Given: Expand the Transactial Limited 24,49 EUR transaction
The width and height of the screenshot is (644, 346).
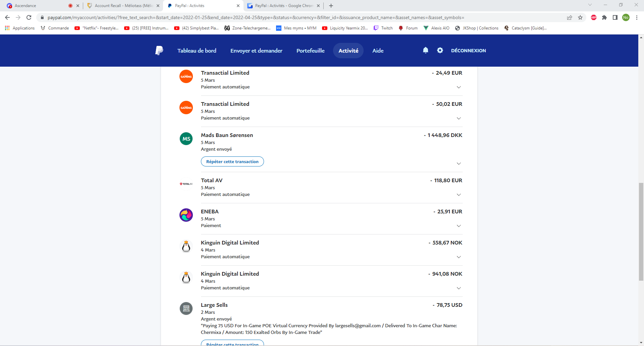Looking at the screenshot, I should click(459, 87).
